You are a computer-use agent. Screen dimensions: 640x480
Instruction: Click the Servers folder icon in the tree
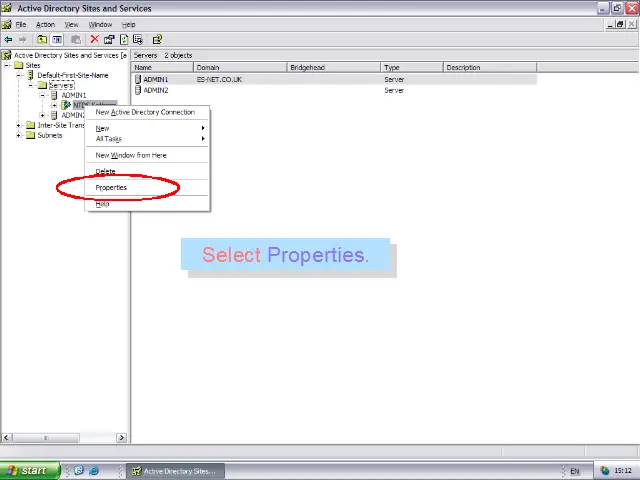tap(42, 85)
